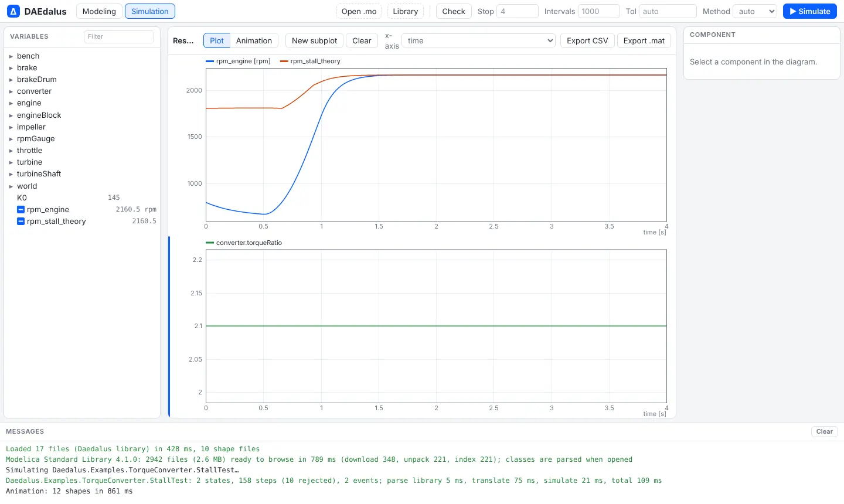The width and height of the screenshot is (844, 504).
Task: Focus the variables Filter field
Action: (119, 36)
